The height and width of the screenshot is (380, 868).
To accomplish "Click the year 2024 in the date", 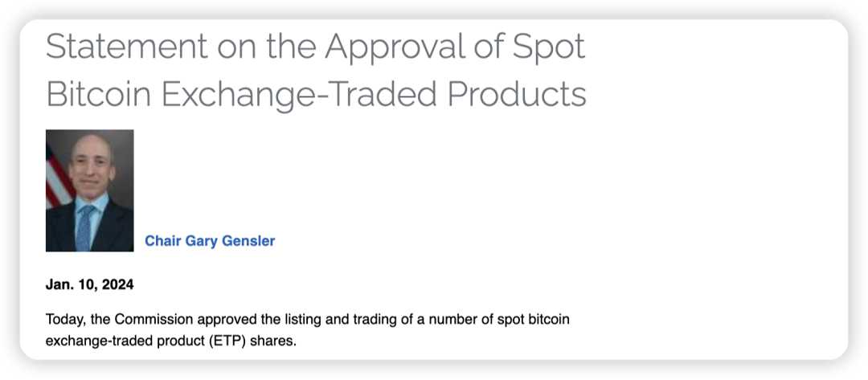I will 117,285.
